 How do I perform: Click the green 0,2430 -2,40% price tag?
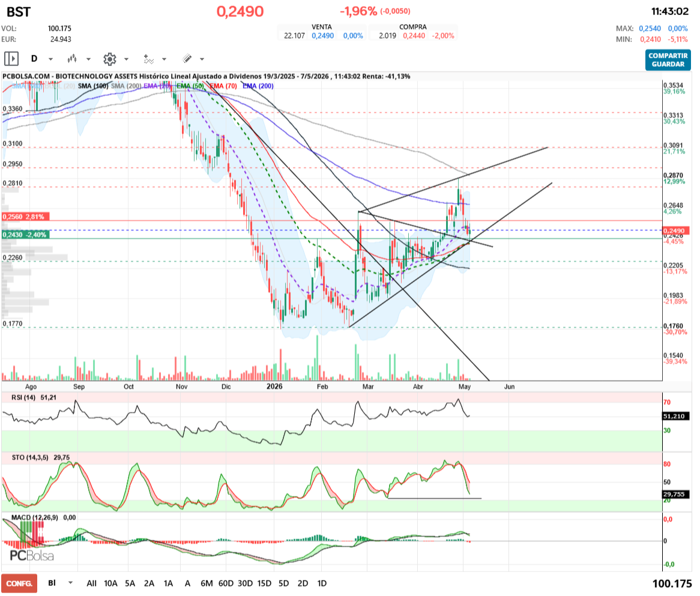coord(25,235)
